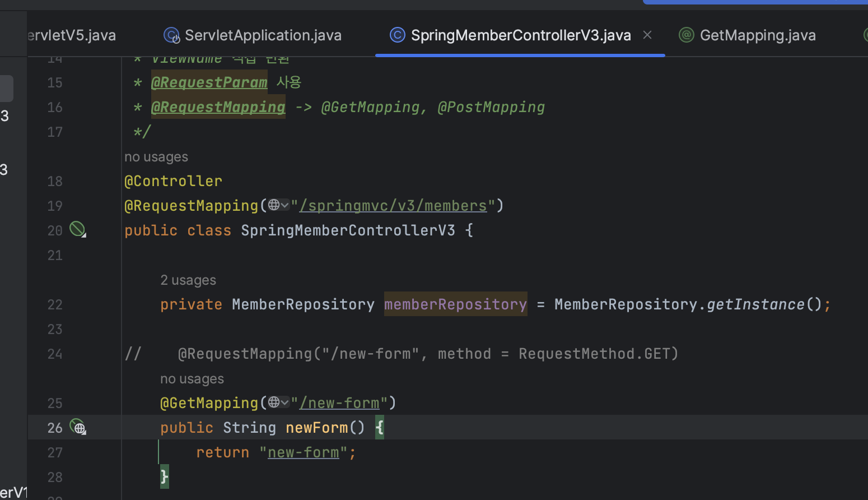868x500 pixels.
Task: Click the request mapping gutter icon on line 26
Action: pyautogui.click(x=78, y=427)
